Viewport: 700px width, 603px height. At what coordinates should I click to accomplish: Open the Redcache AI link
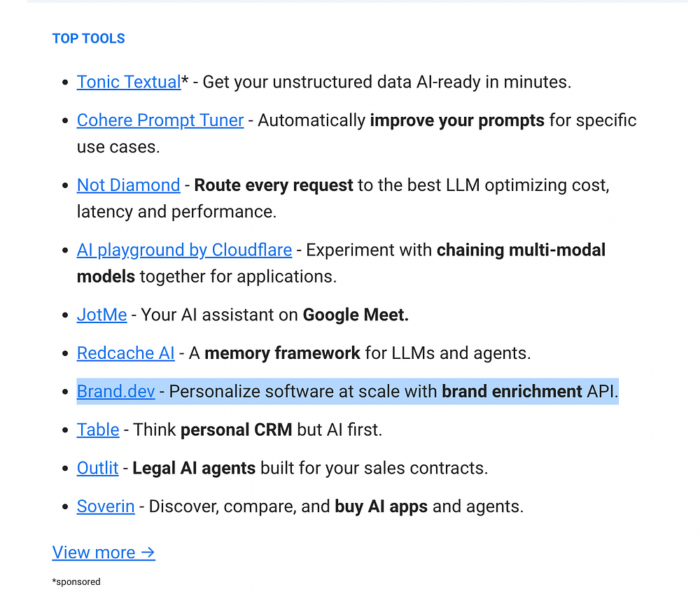(x=126, y=353)
